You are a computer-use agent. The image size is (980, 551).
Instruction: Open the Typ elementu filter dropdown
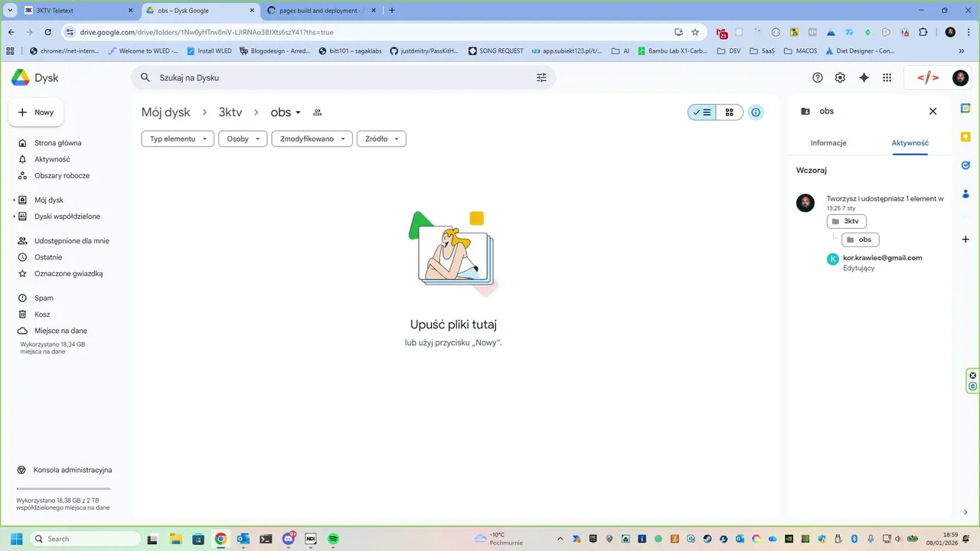[x=178, y=139]
